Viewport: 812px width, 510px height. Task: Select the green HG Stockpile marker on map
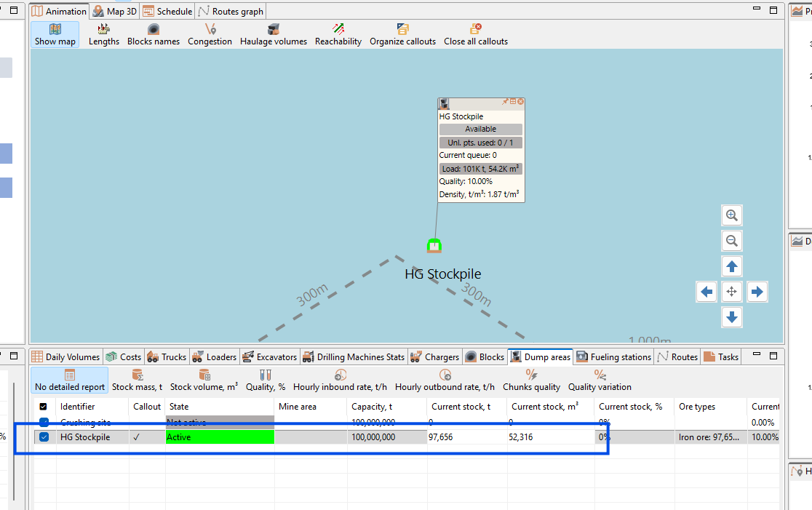pos(434,245)
